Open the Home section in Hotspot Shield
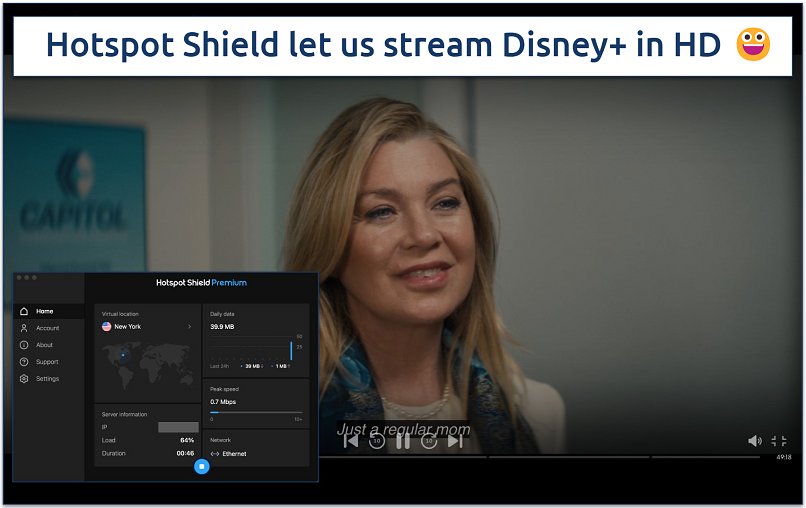Screen dimensions: 806x508 [49, 311]
